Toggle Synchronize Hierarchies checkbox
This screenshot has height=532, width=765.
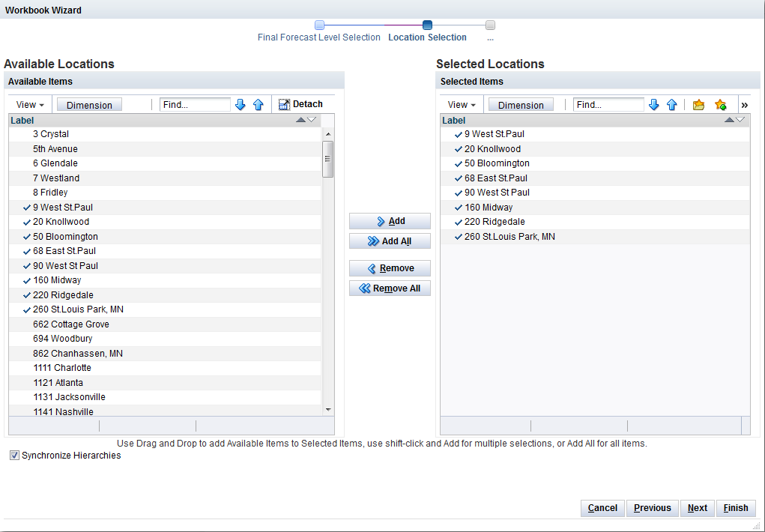15,456
